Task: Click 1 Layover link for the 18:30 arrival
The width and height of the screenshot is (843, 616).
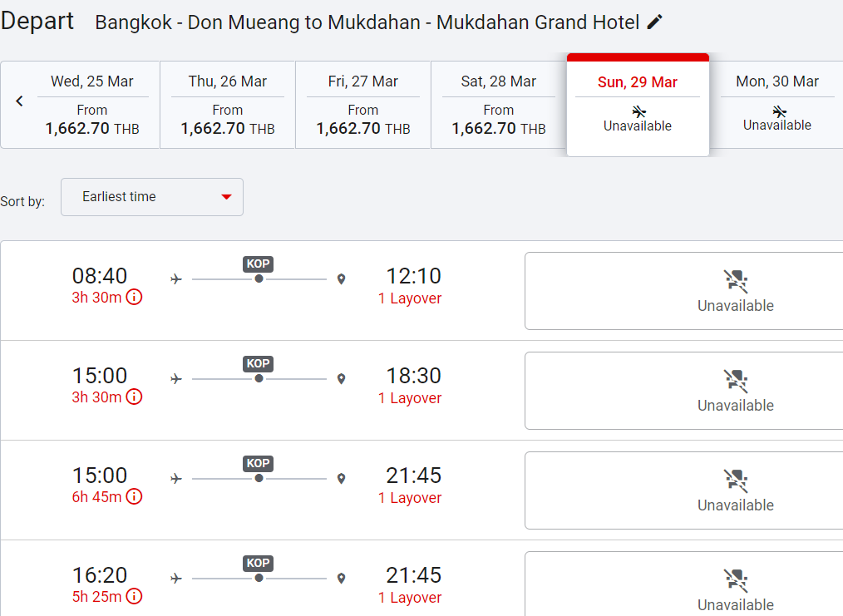Action: click(x=410, y=398)
